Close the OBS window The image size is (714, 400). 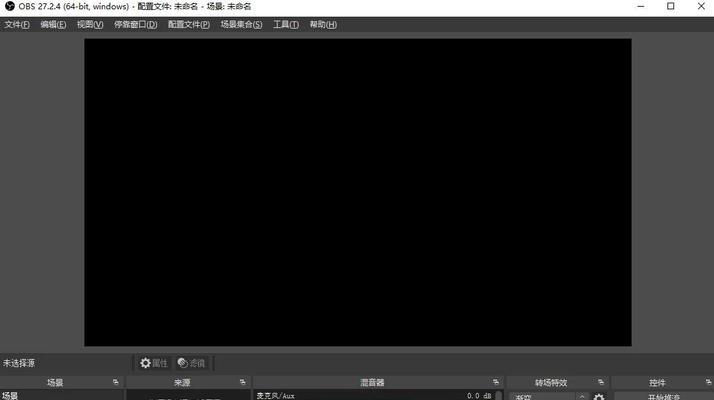pyautogui.click(x=701, y=6)
